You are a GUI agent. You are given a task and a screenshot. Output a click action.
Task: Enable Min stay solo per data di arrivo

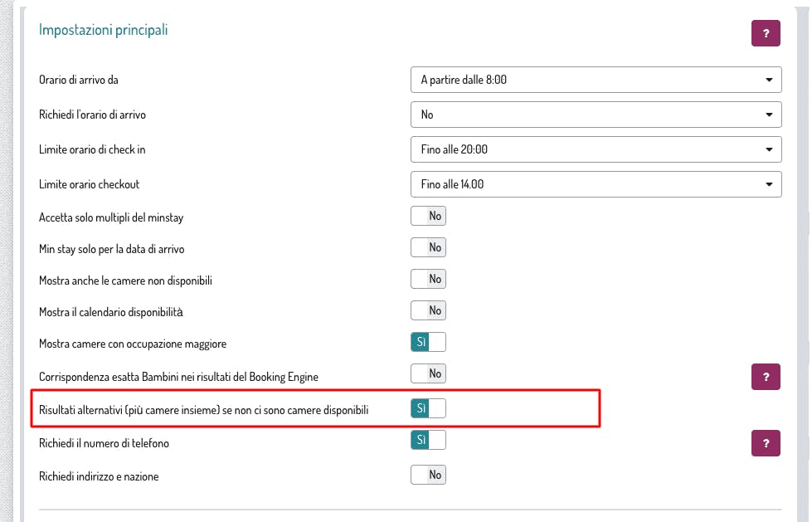click(428, 247)
